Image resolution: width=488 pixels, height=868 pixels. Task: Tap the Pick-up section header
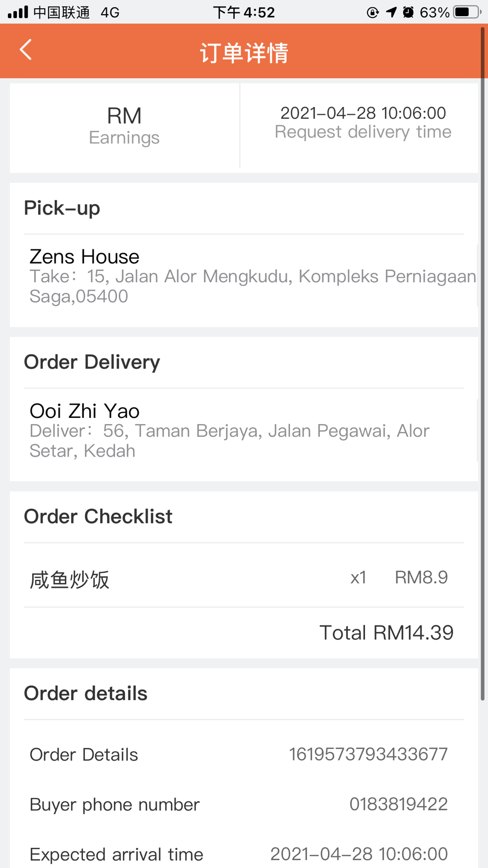(62, 208)
